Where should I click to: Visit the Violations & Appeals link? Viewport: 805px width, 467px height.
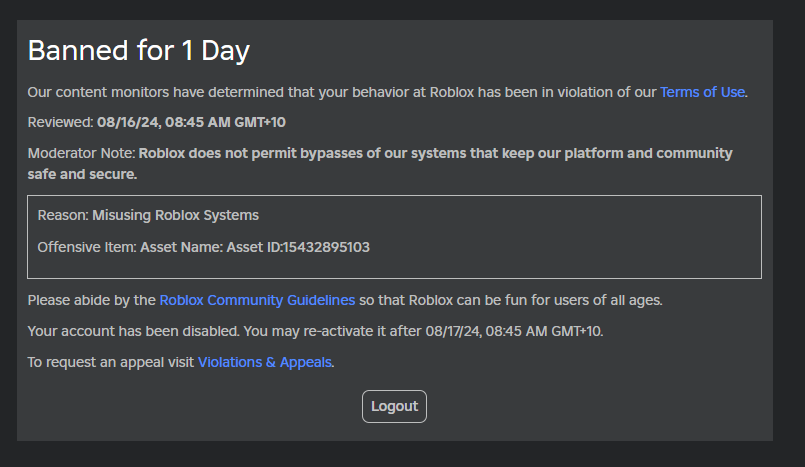click(x=265, y=362)
